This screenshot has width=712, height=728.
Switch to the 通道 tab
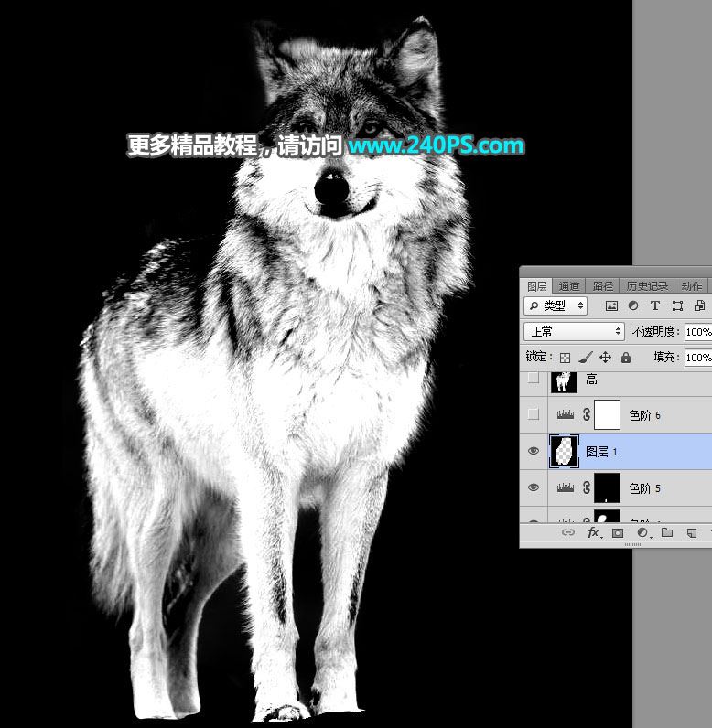(x=569, y=286)
